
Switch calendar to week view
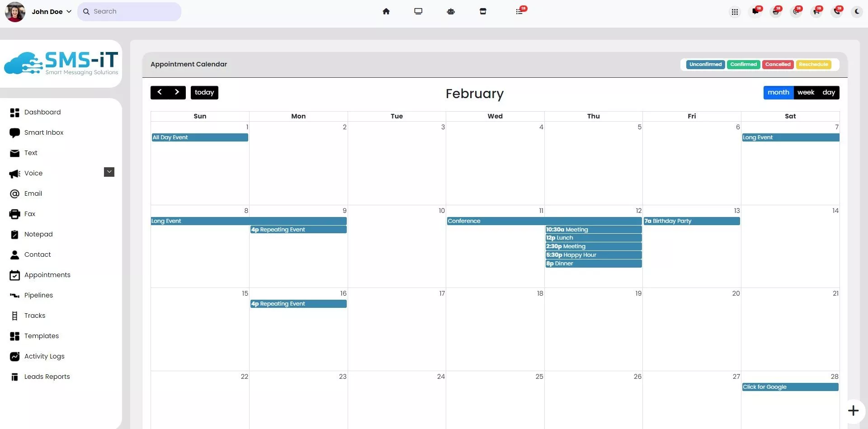coord(806,92)
